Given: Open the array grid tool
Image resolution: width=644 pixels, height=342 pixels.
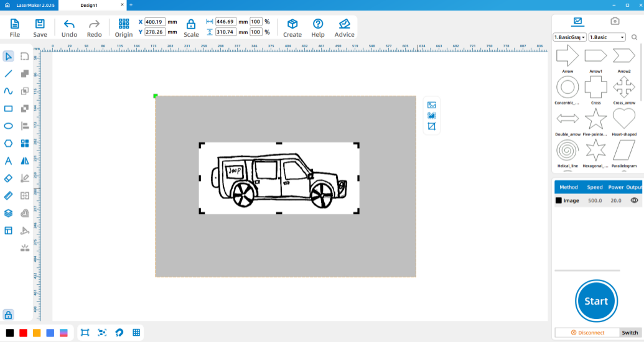Looking at the screenshot, I should click(25, 143).
